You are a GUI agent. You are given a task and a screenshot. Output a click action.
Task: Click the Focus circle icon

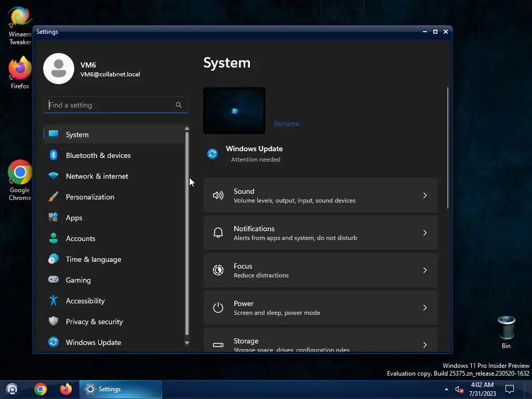pos(218,270)
